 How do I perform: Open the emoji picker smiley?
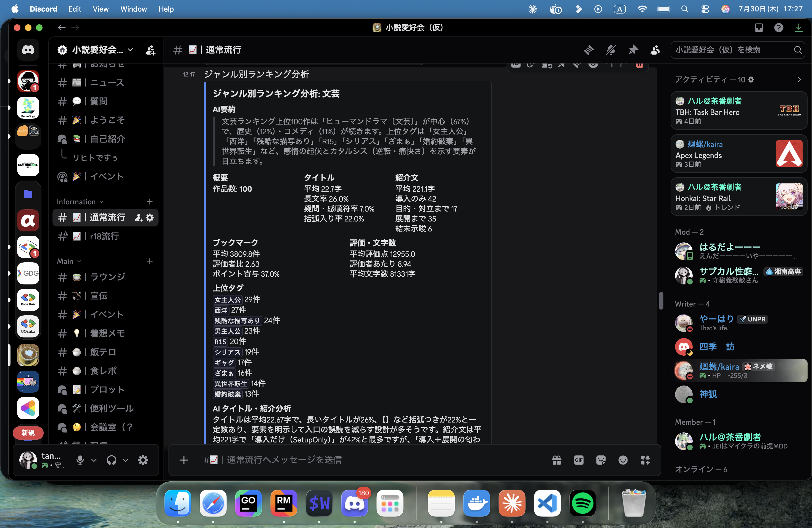point(623,460)
